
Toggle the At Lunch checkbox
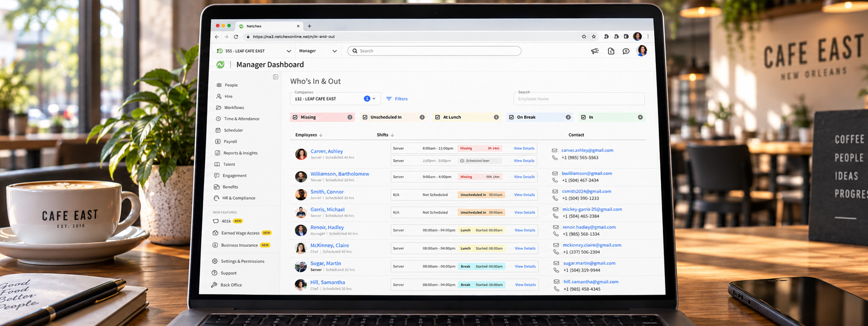(x=438, y=117)
